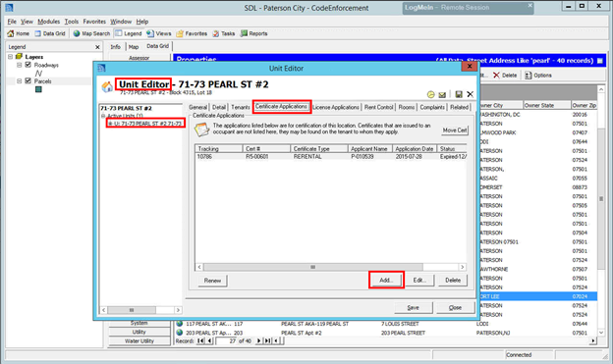Screen dimensions: 613x364
Task: Click the SDL application icon in title bar
Action: coord(9,8)
